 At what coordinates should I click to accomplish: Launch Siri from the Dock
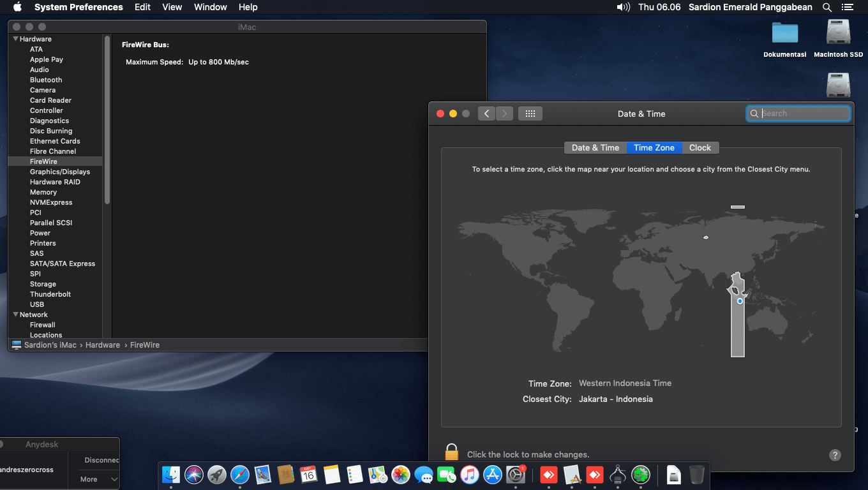(x=194, y=474)
